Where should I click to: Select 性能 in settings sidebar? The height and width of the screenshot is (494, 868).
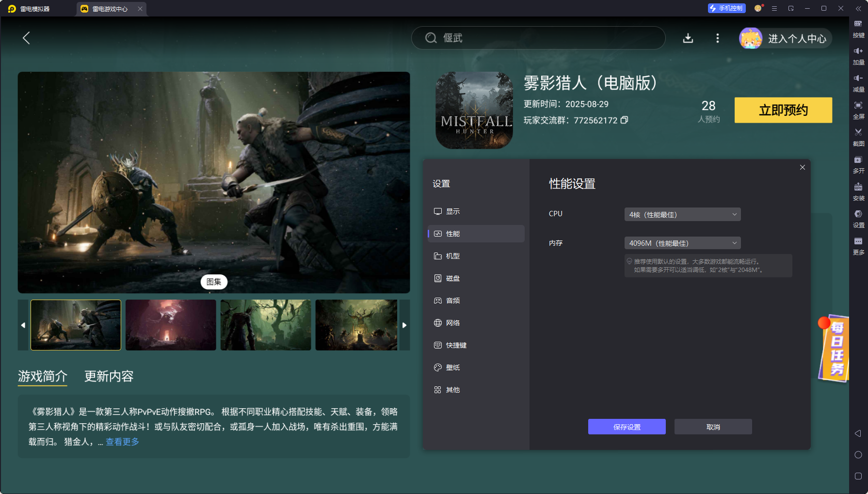(x=476, y=234)
